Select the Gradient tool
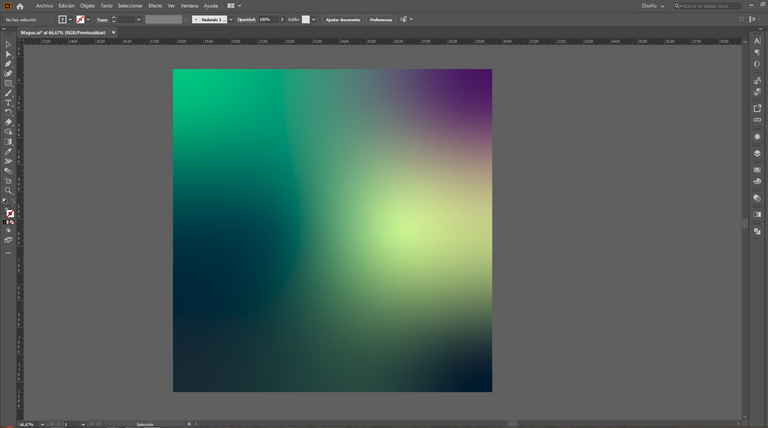Viewport: 768px width, 428px height. click(x=8, y=142)
